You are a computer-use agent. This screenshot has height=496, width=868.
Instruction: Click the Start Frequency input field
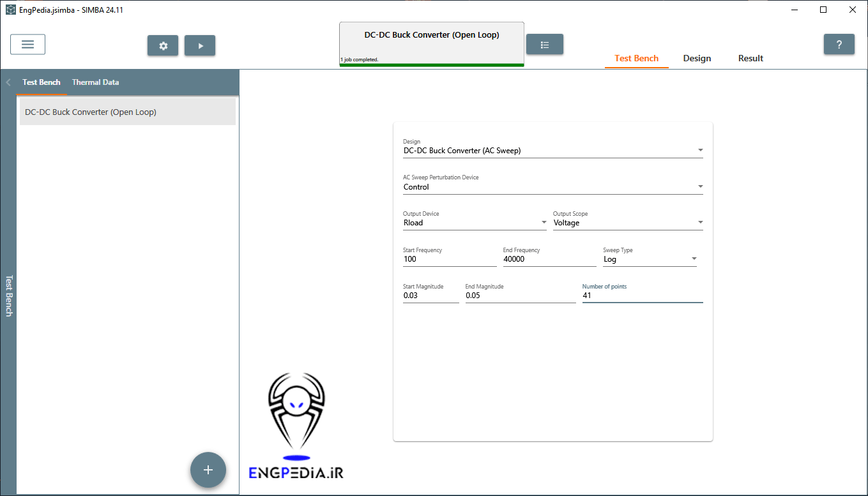click(449, 259)
